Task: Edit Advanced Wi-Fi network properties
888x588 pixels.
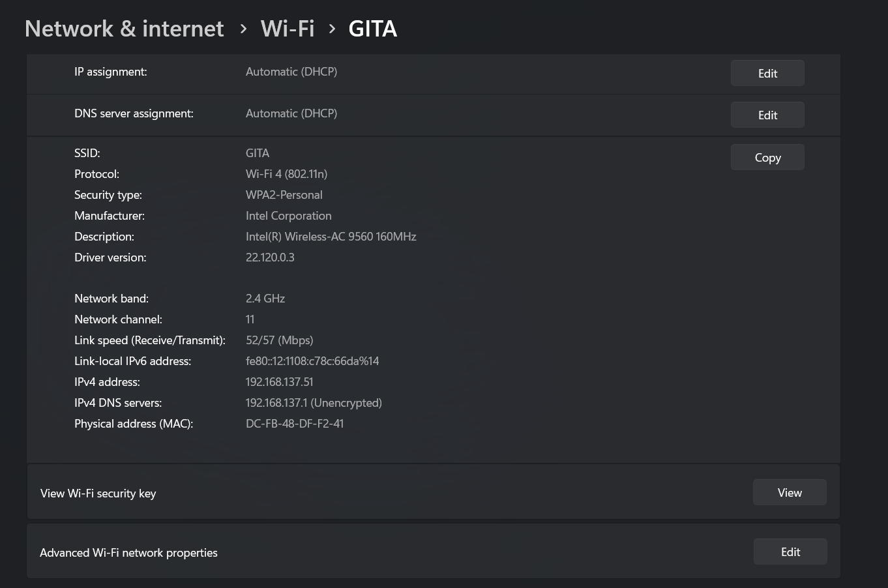Action: point(790,551)
